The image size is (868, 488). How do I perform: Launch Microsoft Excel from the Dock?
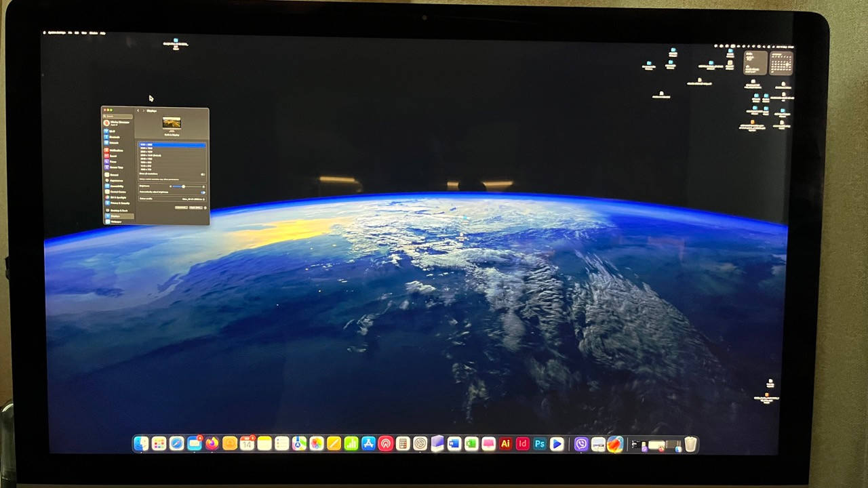click(471, 444)
